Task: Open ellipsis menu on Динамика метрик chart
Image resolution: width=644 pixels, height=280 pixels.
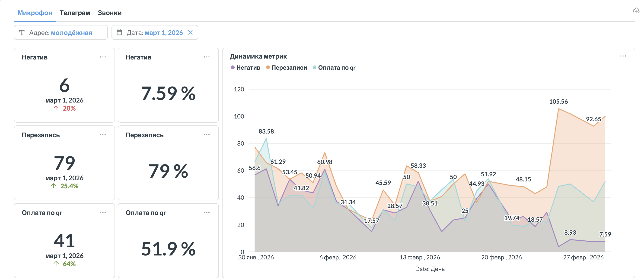Action: coord(623,56)
